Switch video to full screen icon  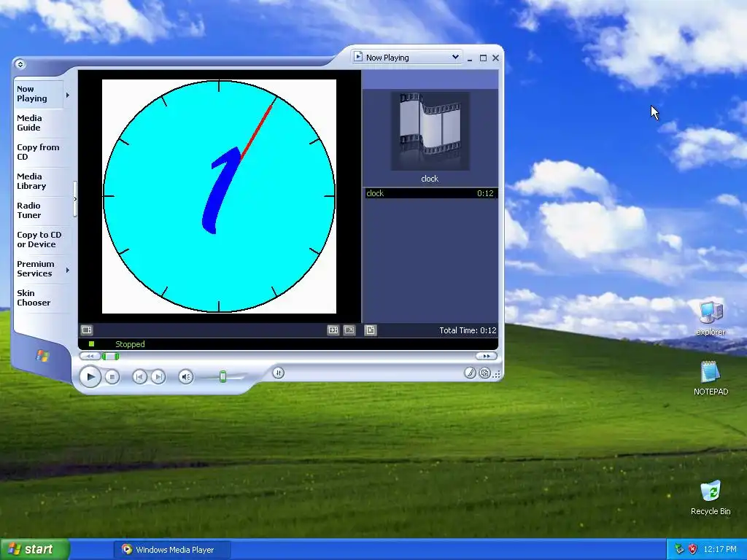(x=349, y=330)
